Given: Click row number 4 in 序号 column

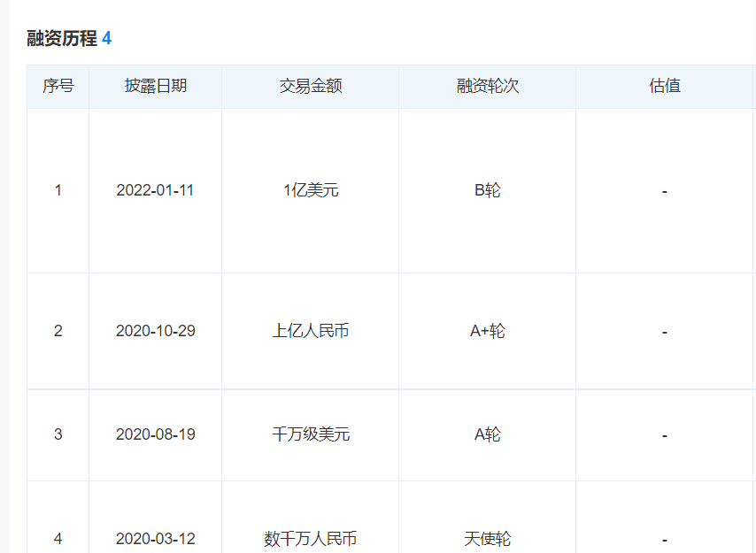Looking at the screenshot, I should [58, 539].
